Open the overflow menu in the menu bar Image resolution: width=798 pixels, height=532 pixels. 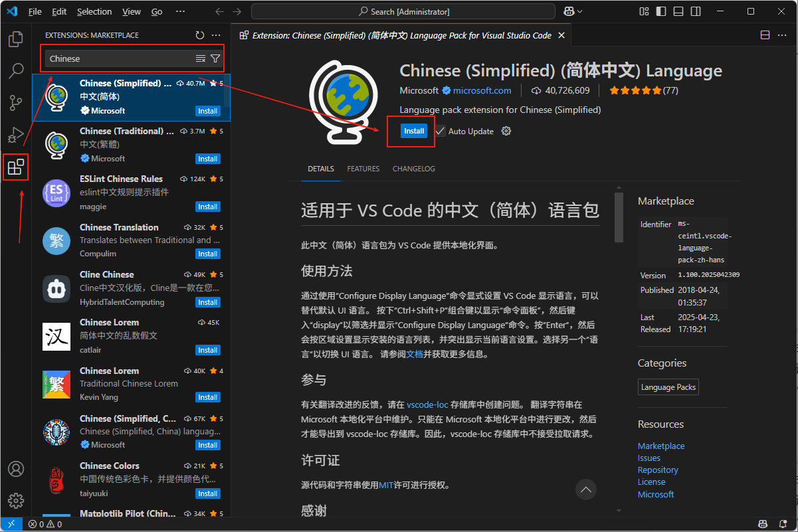pos(180,11)
